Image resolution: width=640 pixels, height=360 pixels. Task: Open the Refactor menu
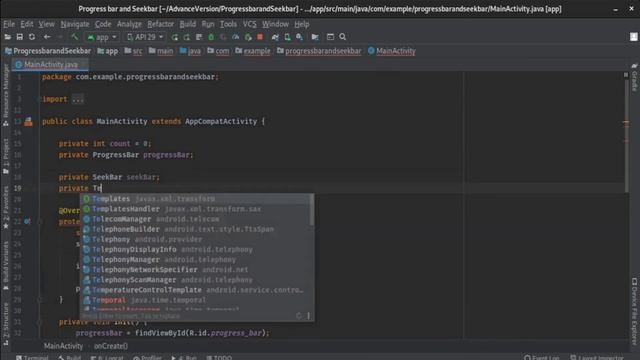[x=160, y=24]
